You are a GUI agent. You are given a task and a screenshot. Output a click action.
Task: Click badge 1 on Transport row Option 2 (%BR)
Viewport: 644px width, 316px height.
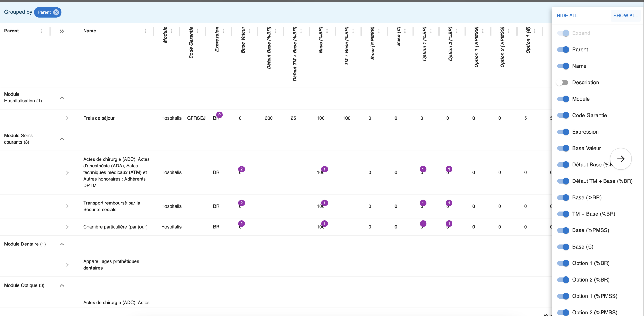tap(449, 203)
